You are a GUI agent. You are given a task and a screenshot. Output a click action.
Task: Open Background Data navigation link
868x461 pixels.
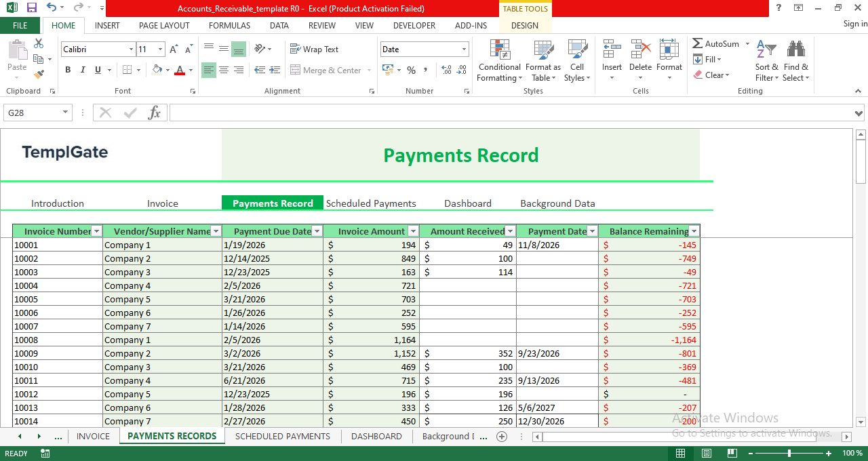557,203
